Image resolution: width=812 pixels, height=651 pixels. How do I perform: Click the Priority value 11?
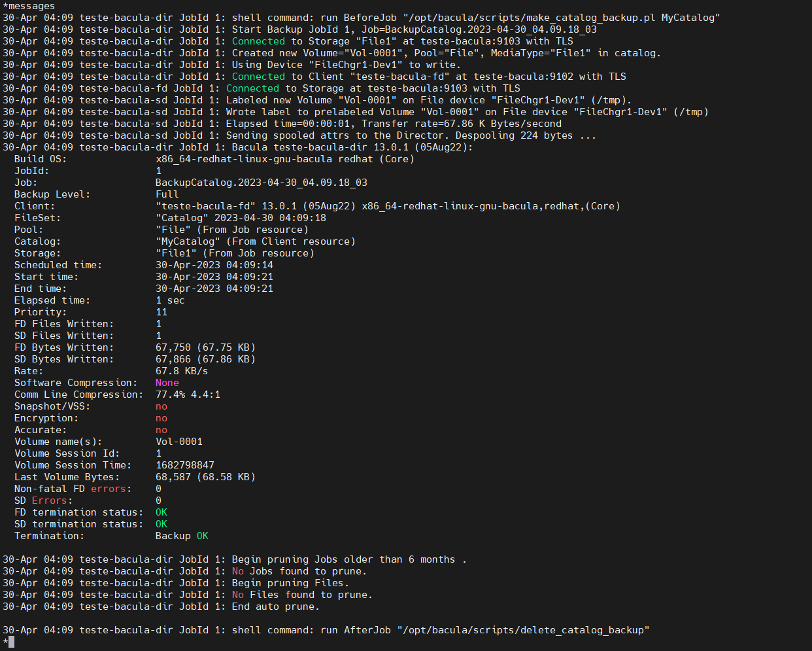tap(161, 312)
